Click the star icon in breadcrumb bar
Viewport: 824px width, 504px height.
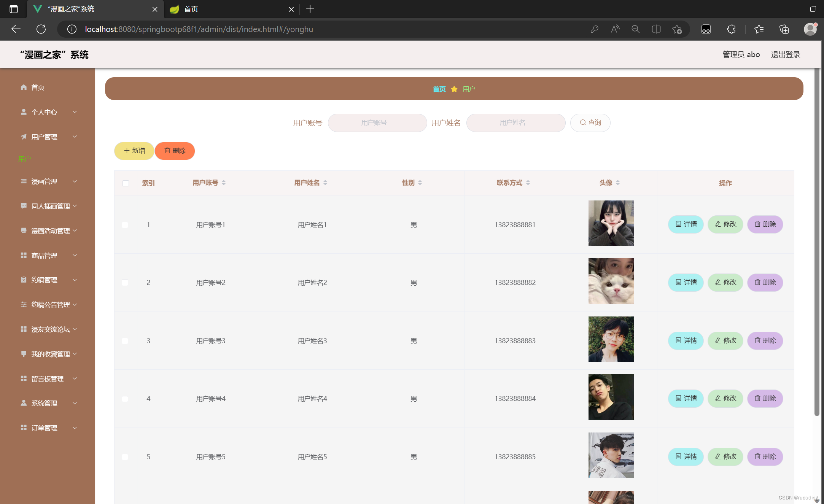pyautogui.click(x=454, y=89)
